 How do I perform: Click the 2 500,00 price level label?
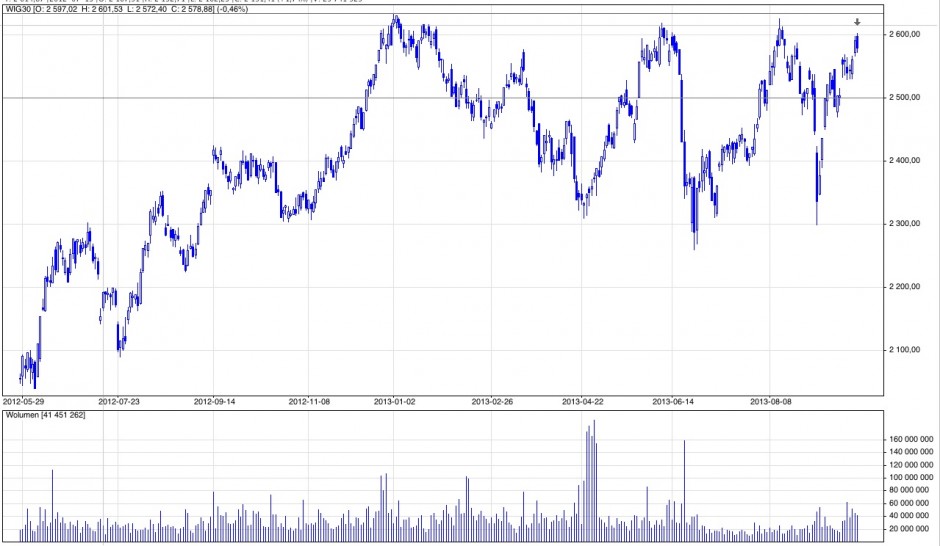click(908, 98)
